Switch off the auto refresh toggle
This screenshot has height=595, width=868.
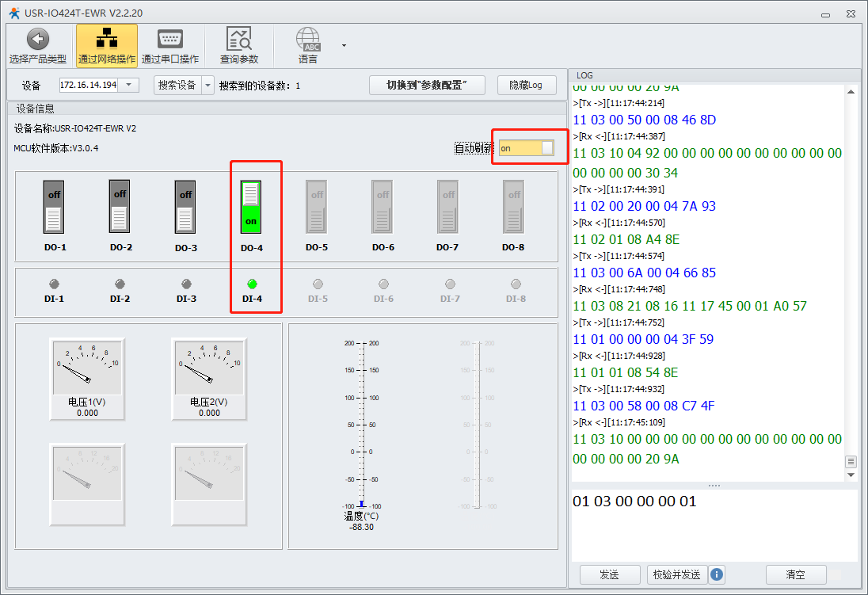click(x=527, y=148)
